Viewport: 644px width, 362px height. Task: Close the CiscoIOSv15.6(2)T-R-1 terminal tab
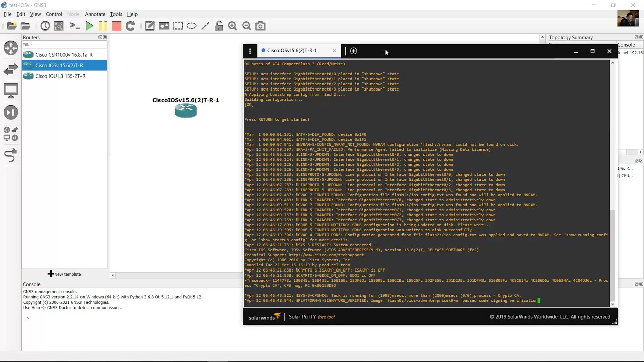(334, 51)
